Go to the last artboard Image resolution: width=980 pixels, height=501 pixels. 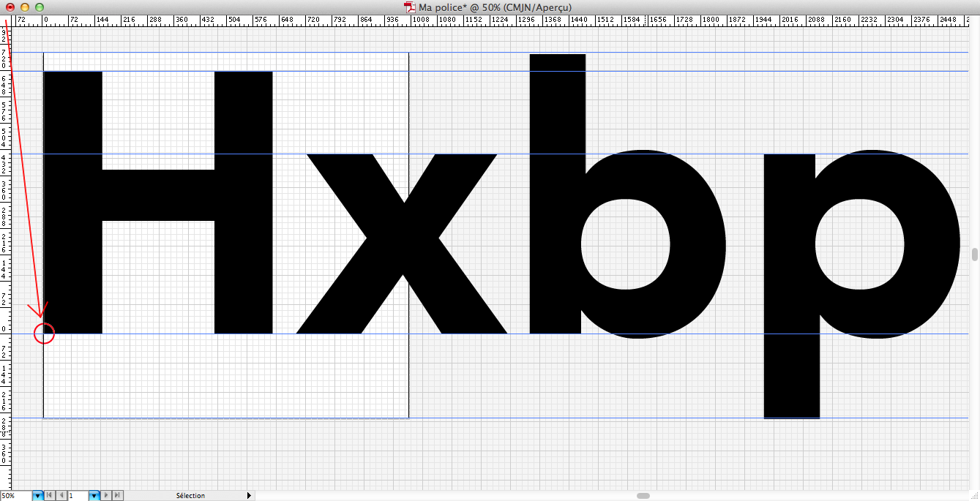click(117, 496)
